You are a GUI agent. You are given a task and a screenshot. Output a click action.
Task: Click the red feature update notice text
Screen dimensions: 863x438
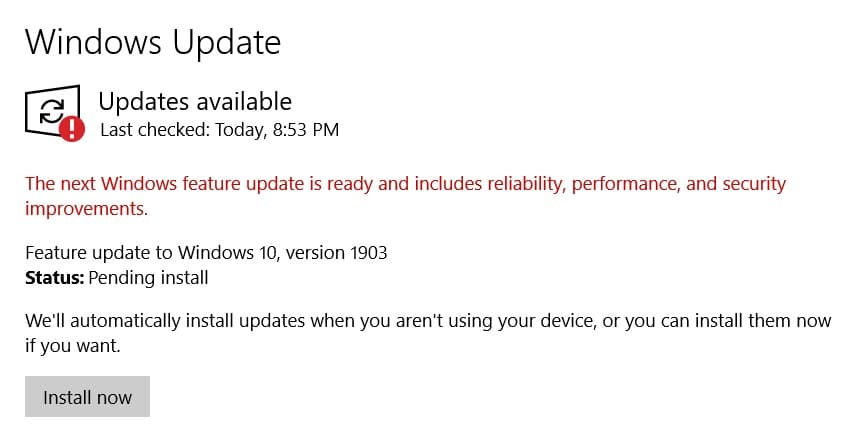coord(405,185)
